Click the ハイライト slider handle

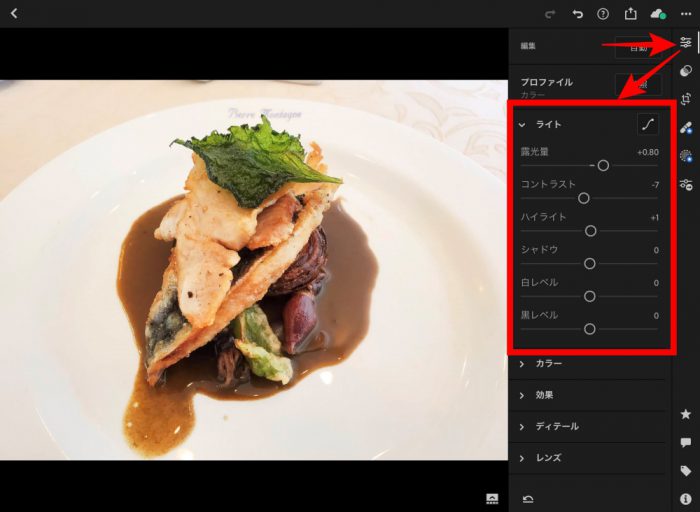pyautogui.click(x=590, y=231)
